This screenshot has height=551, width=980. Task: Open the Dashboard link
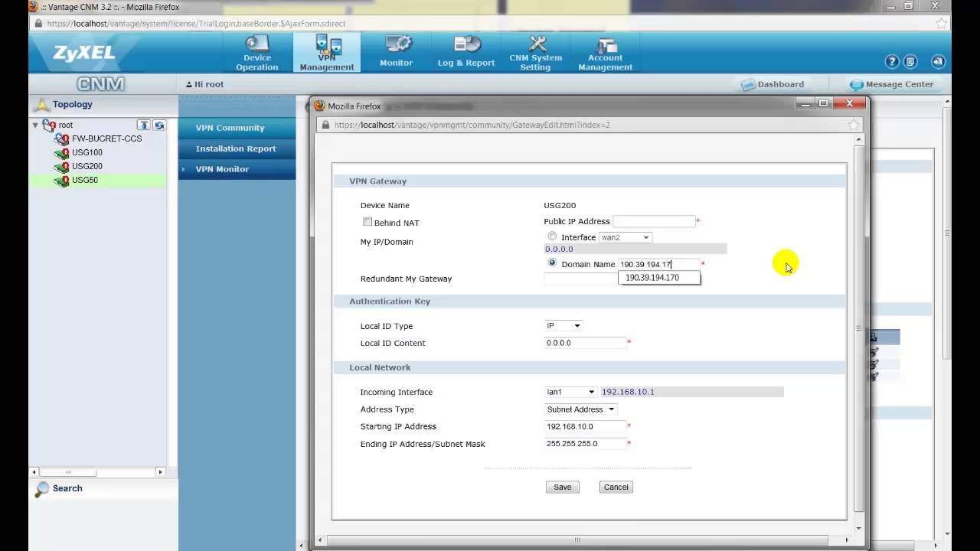[773, 84]
